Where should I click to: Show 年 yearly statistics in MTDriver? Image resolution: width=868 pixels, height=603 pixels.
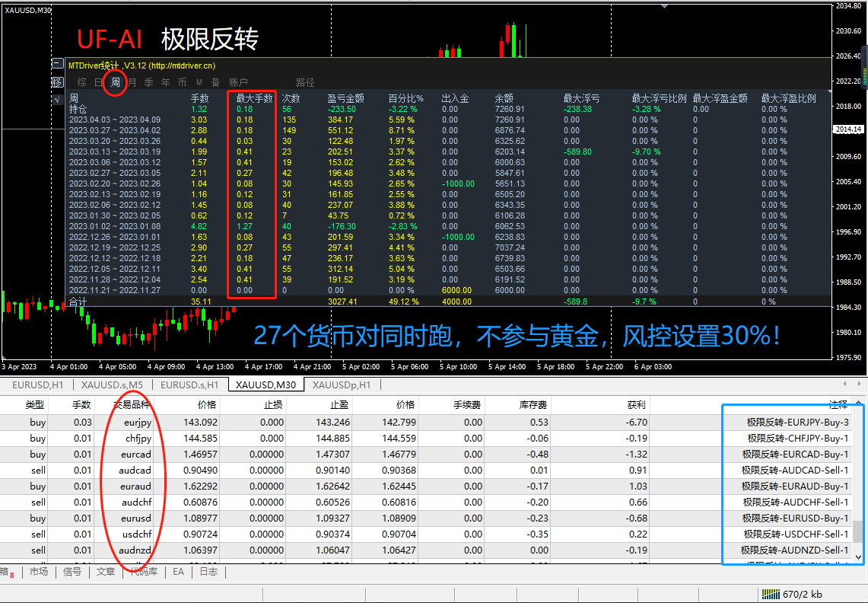166,81
